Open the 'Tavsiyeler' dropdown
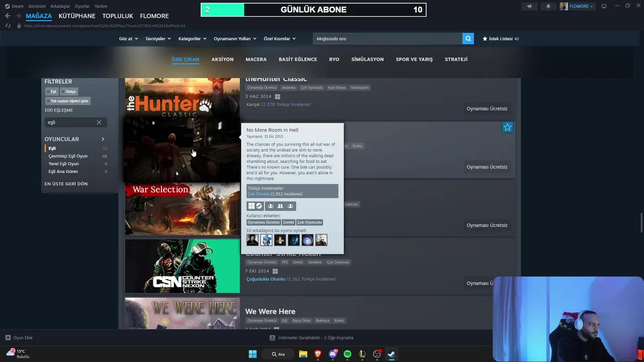Viewport: 644px width, 362px height. coord(158,39)
